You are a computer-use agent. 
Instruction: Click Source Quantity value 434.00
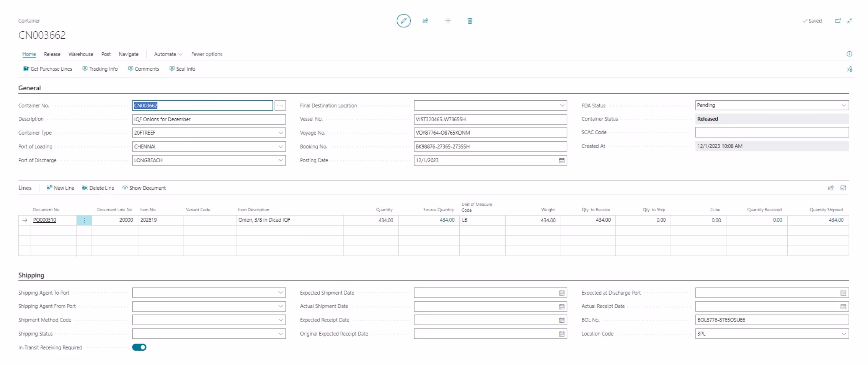click(447, 220)
